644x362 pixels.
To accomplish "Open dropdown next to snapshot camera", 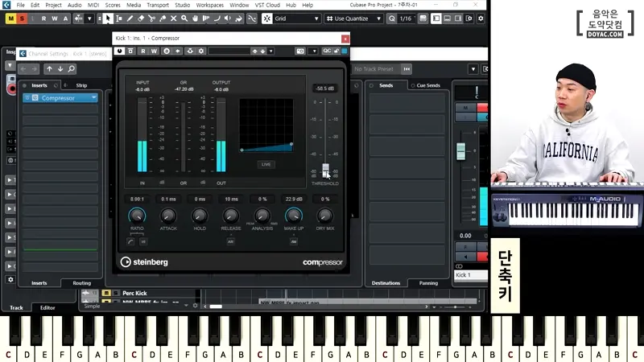I will point(314,51).
